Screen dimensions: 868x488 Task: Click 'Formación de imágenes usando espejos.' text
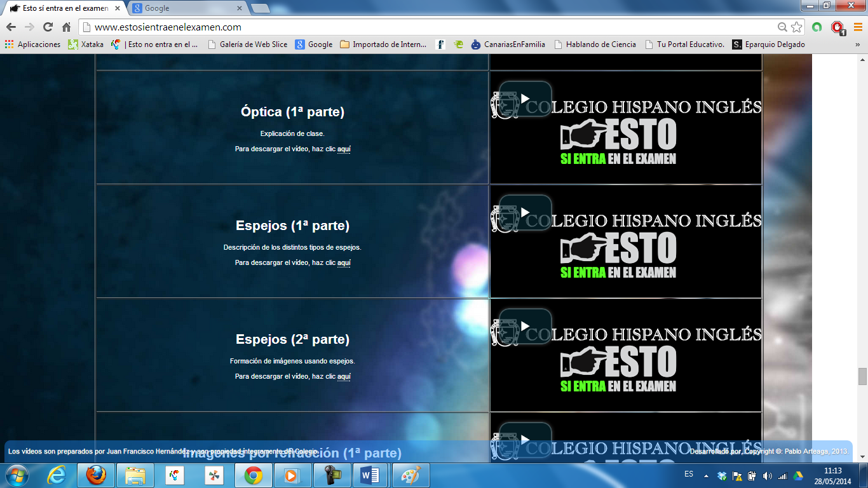click(292, 362)
